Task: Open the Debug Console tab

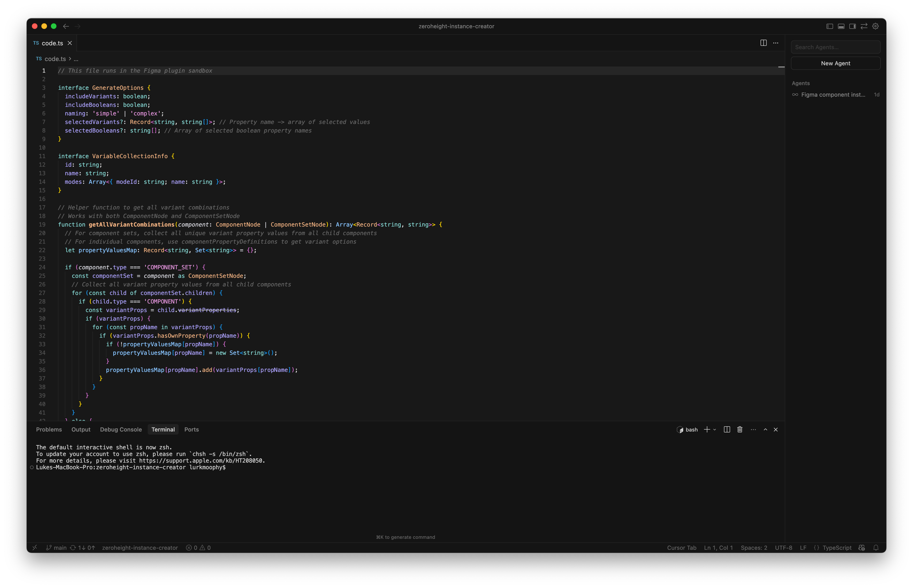Action: (x=121, y=429)
